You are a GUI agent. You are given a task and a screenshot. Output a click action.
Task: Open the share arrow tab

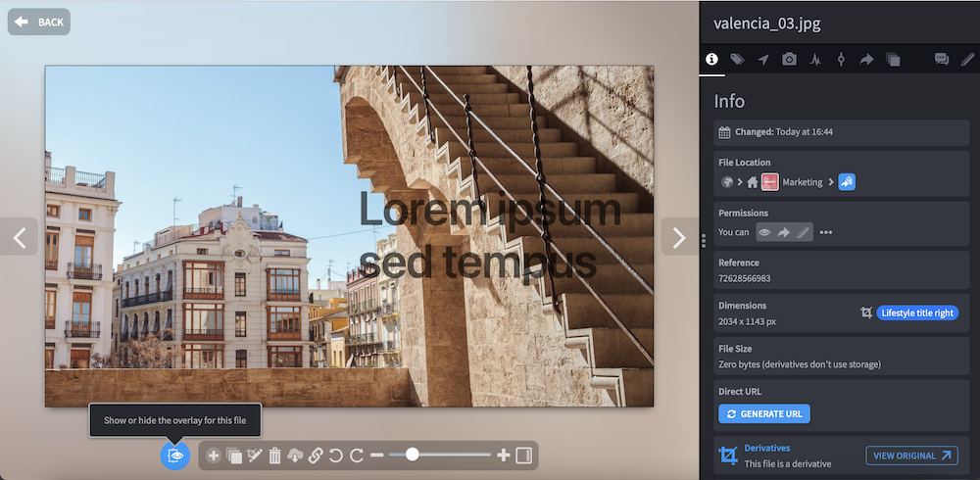pos(866,60)
